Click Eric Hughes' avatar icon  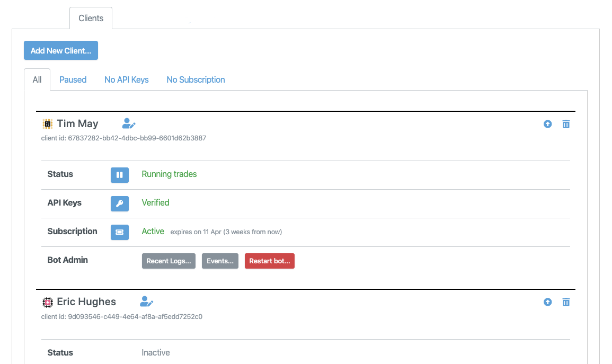48,302
